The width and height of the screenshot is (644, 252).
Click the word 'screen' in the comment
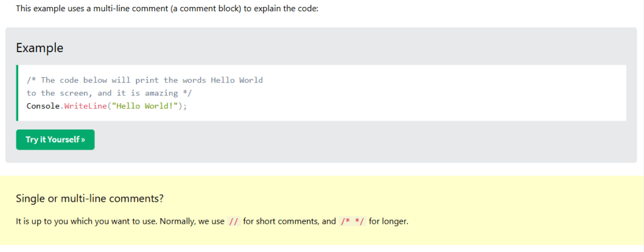pyautogui.click(x=74, y=93)
